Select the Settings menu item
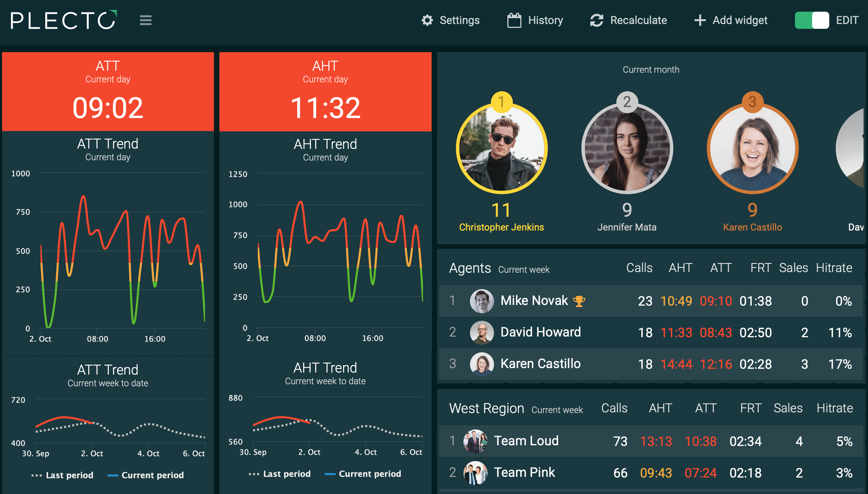 [452, 20]
